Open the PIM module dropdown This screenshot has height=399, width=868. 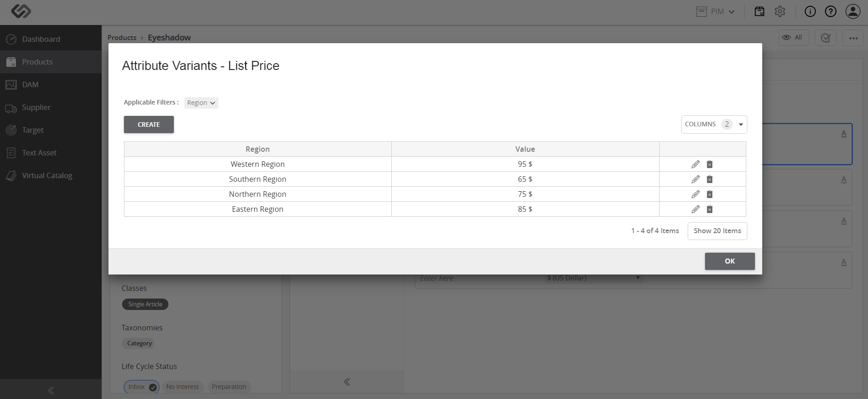(716, 12)
